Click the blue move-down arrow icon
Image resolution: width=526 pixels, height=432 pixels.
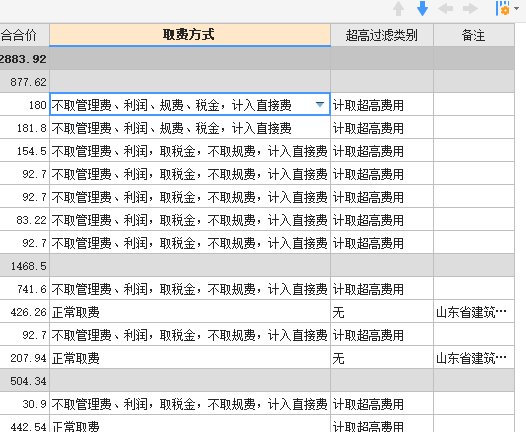(x=422, y=8)
